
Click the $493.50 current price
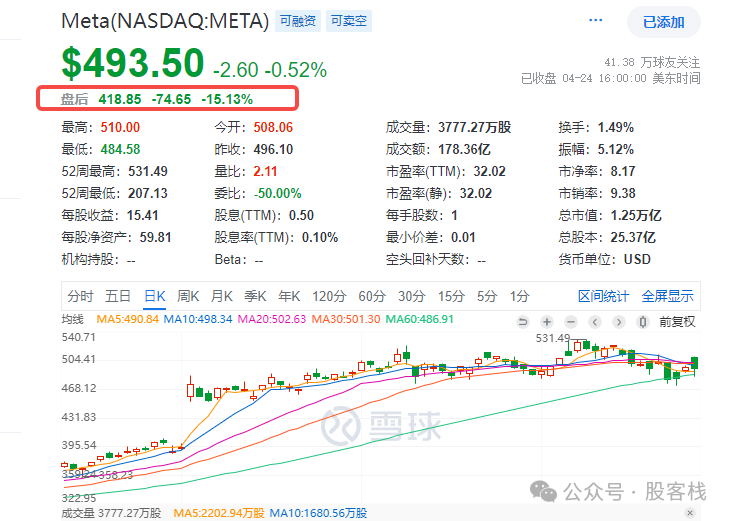point(133,63)
